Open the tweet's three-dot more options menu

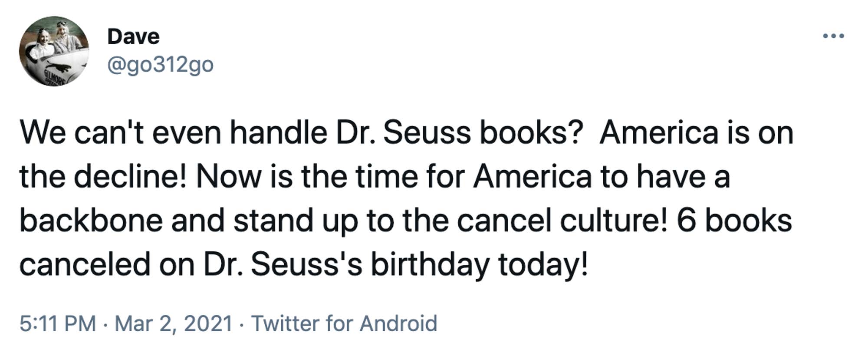[x=833, y=36]
